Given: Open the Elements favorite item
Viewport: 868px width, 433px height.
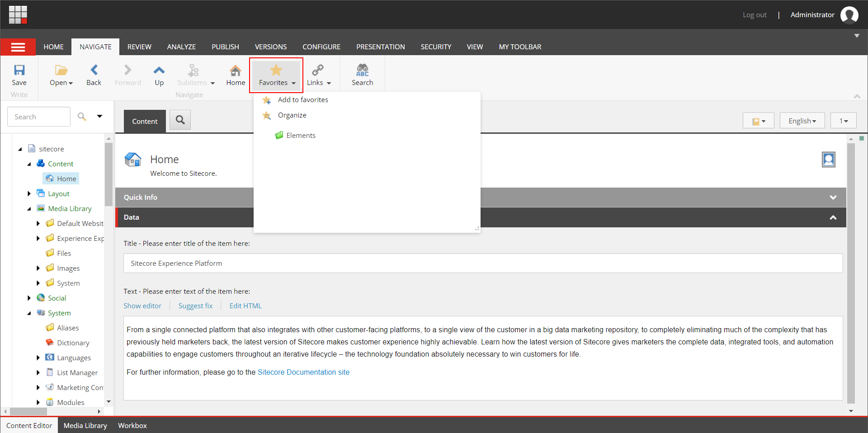Looking at the screenshot, I should coord(296,135).
